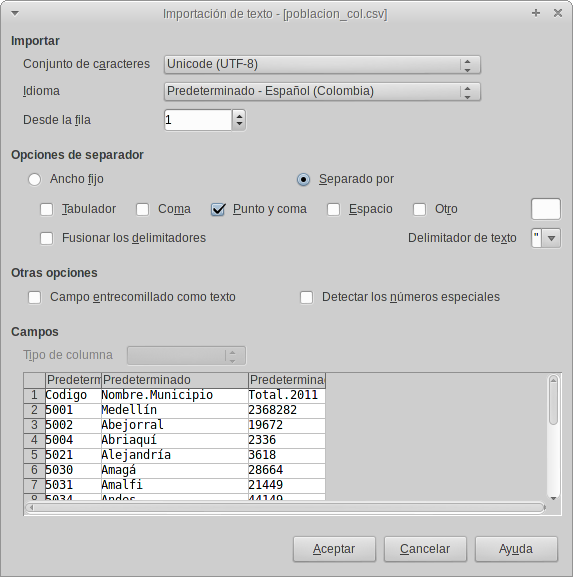Open help with the Ayuda button
The width and height of the screenshot is (573, 577).
516,549
